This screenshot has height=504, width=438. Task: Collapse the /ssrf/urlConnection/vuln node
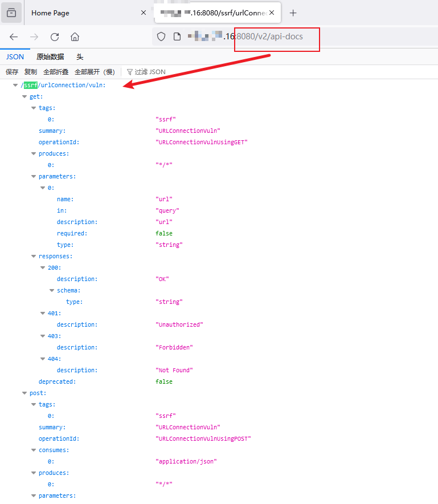(x=15, y=85)
